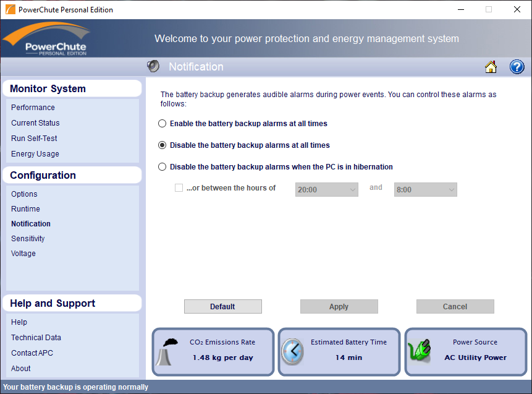Screen dimensions: 532x394
Task: Open the Performance page
Action: click(33, 108)
